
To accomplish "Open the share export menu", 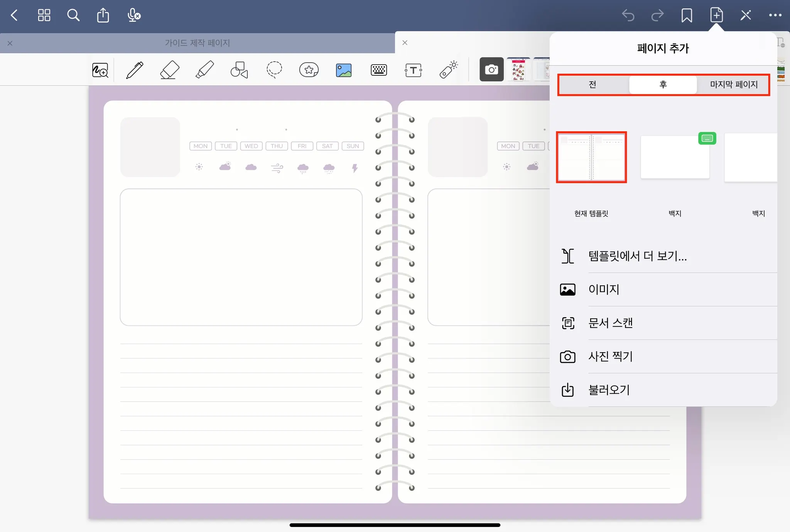I will (x=103, y=15).
